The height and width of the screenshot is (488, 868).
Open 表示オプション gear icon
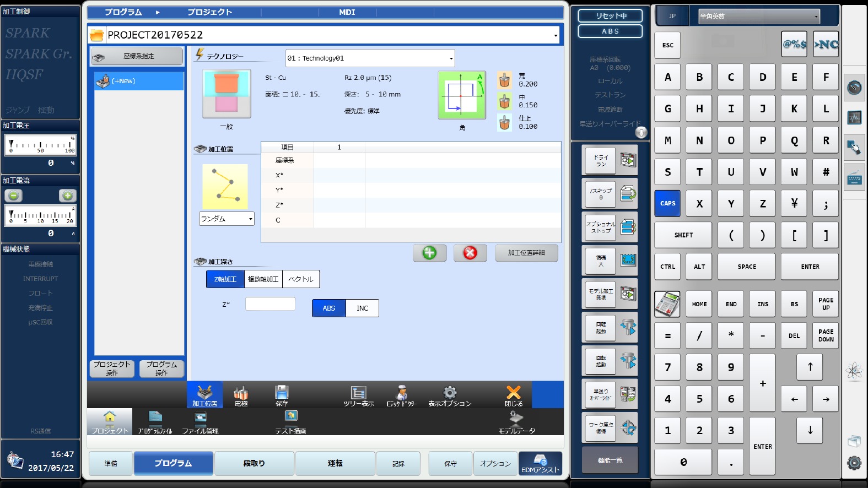point(450,395)
